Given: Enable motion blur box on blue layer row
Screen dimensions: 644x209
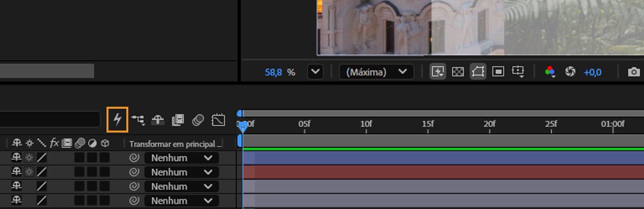Looking at the screenshot, I should point(79,158).
